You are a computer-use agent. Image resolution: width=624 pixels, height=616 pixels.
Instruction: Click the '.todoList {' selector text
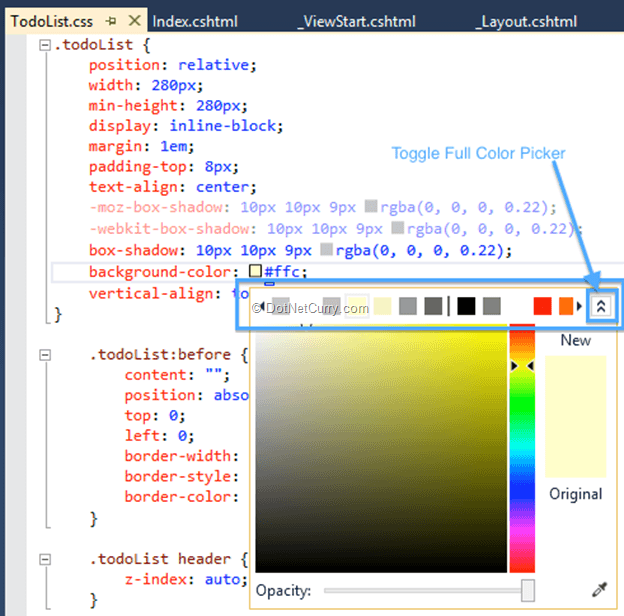(102, 45)
